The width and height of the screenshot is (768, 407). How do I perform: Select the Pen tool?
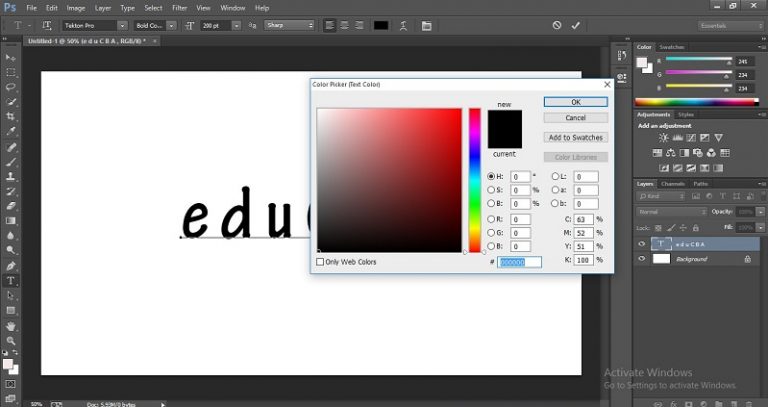pos(11,266)
